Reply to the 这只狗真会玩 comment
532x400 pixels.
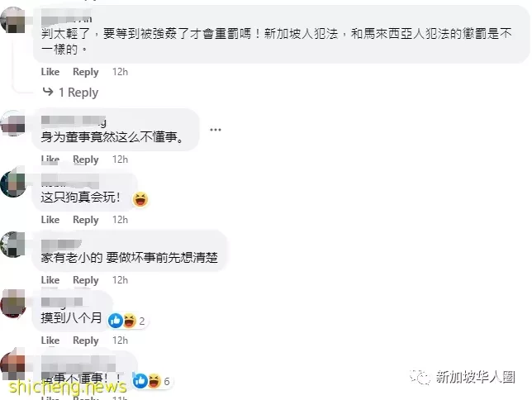(86, 220)
